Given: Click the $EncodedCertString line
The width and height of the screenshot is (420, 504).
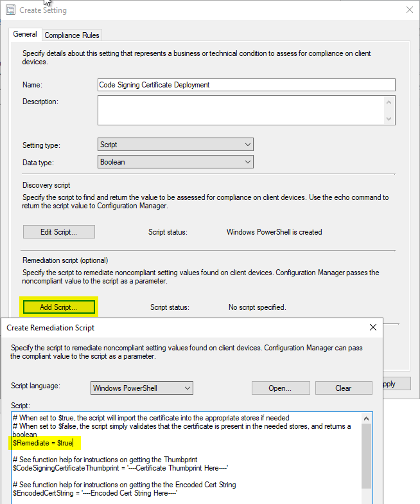Looking at the screenshot, I should [95, 493].
